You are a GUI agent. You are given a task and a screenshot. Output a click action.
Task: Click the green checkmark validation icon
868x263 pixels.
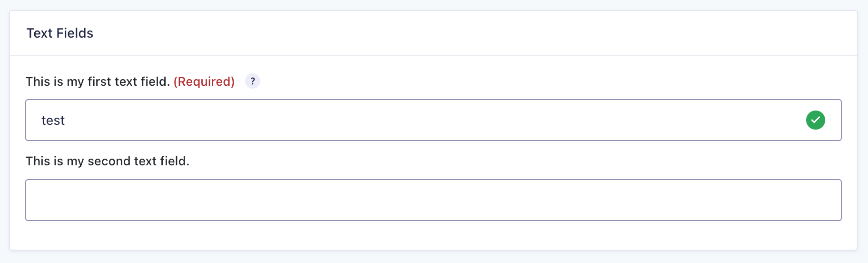click(x=815, y=120)
